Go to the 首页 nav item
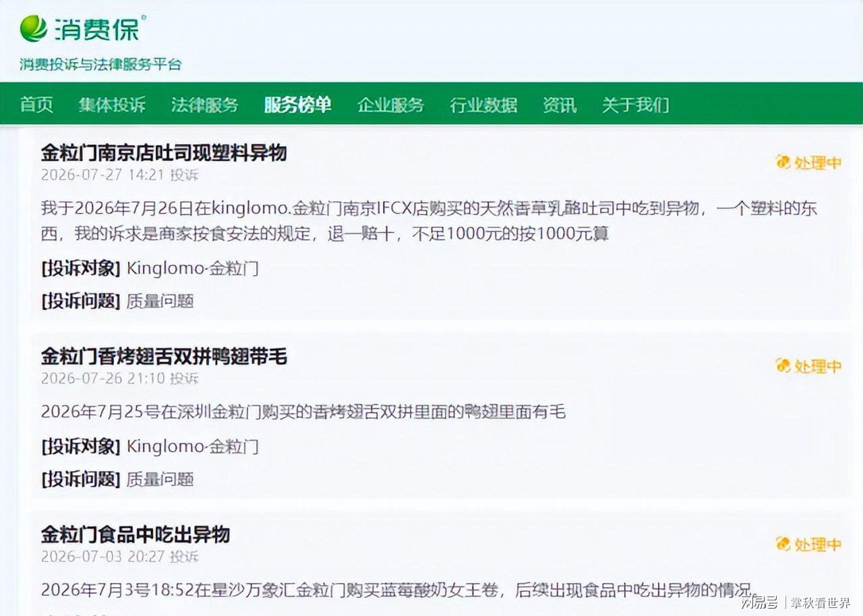Viewport: 863px width, 616px height. 36,104
